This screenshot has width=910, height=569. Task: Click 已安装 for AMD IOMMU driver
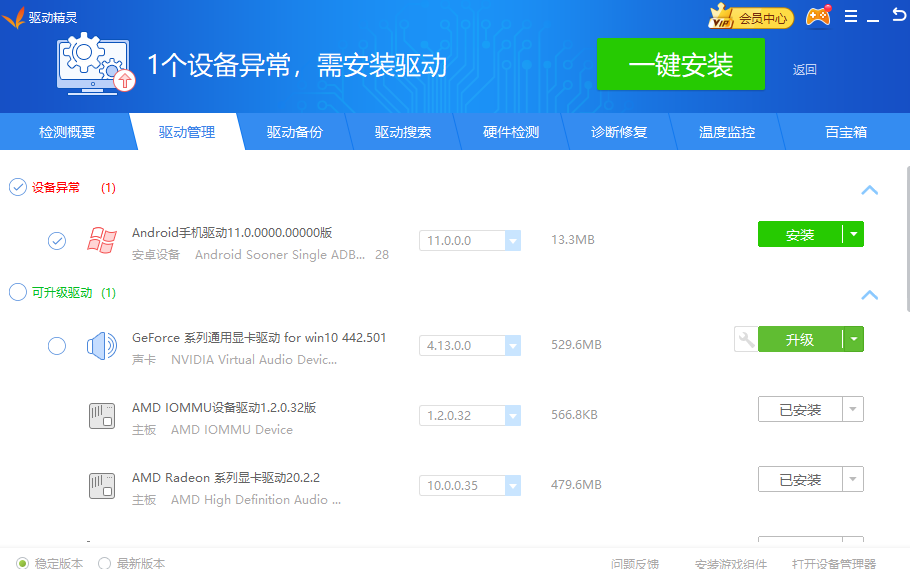pos(800,409)
